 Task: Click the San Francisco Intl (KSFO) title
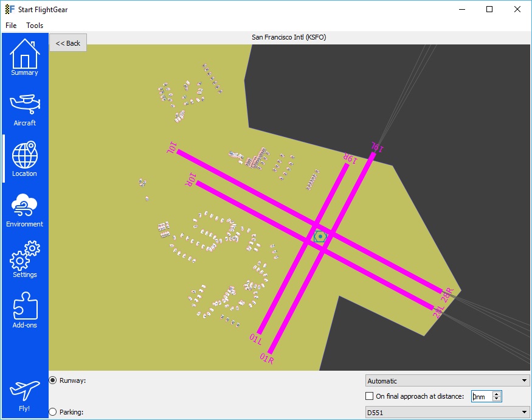[289, 37]
